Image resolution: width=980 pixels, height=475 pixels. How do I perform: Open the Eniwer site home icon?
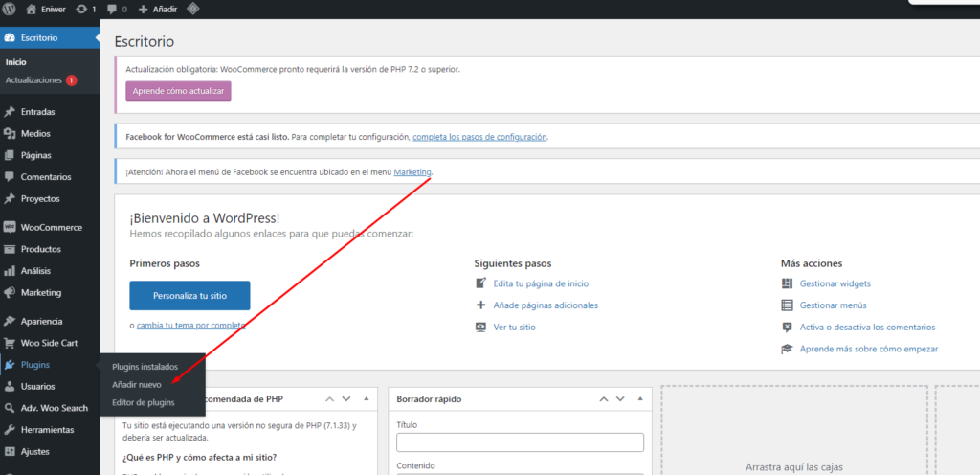[x=32, y=10]
